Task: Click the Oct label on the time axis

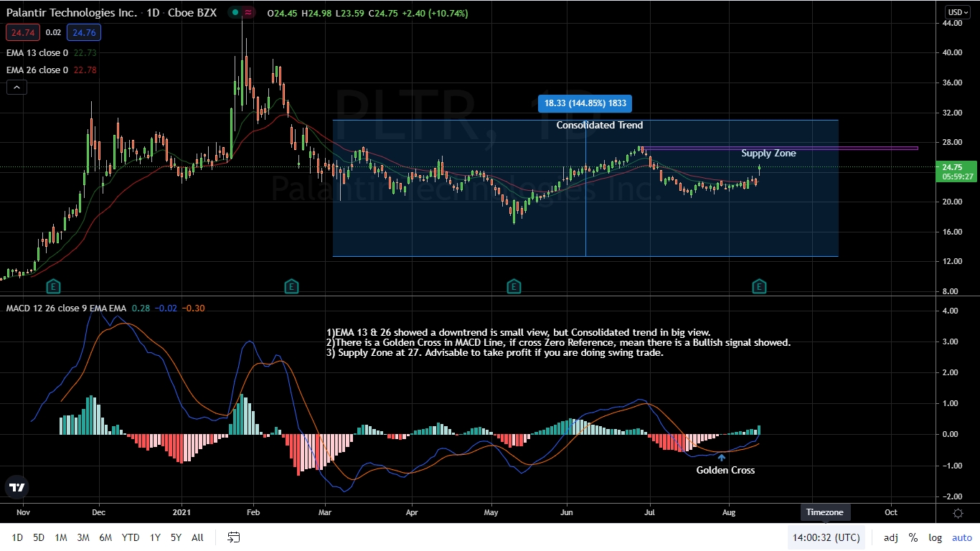Action: pos(890,513)
